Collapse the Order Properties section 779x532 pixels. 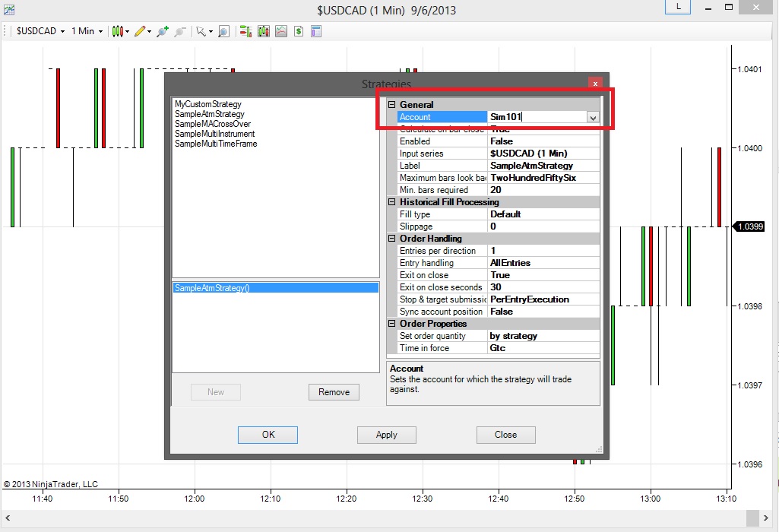(391, 323)
